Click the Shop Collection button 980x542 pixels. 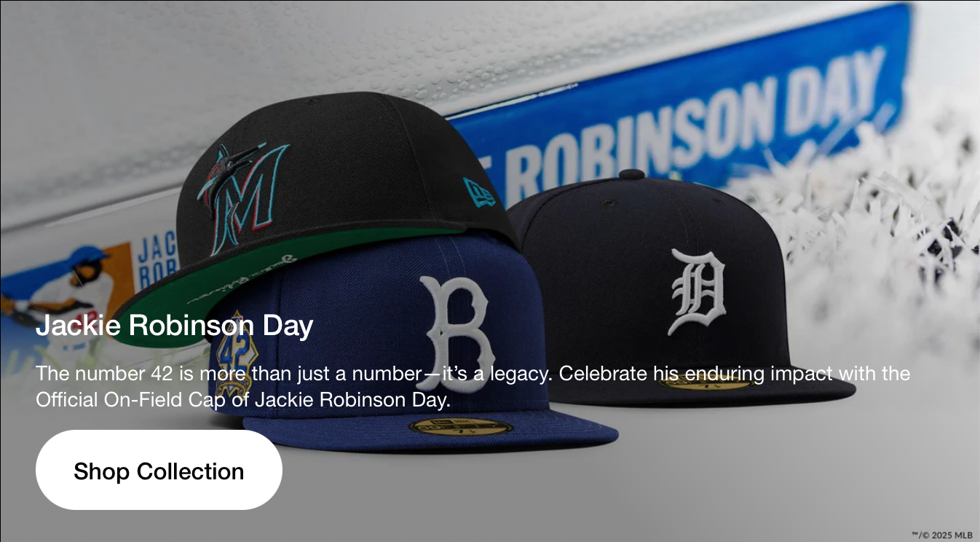coord(159,470)
